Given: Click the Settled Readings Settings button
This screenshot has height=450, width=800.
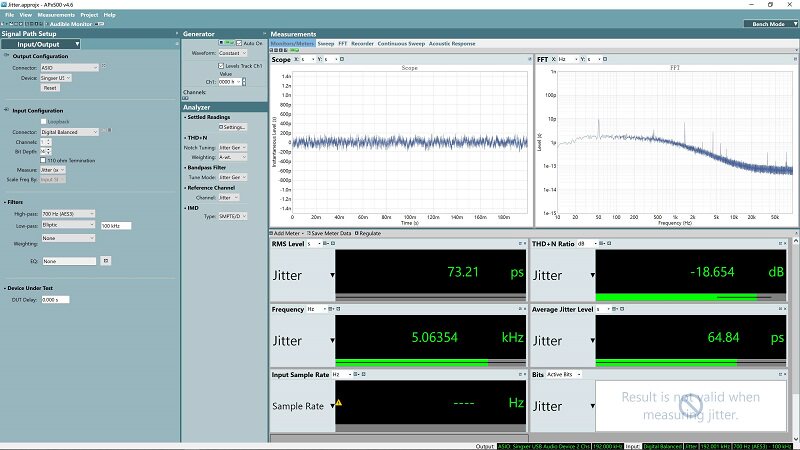Looking at the screenshot, I should [x=233, y=127].
